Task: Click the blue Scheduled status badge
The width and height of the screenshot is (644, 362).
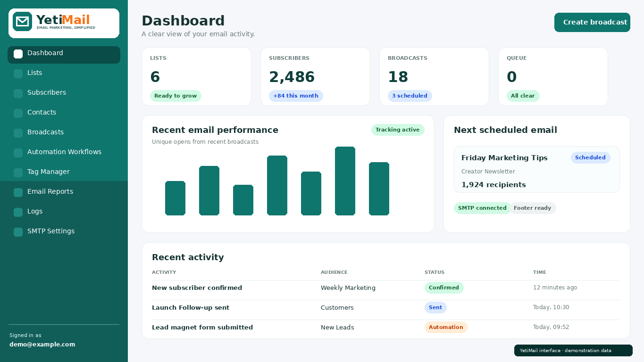Action: [590, 157]
